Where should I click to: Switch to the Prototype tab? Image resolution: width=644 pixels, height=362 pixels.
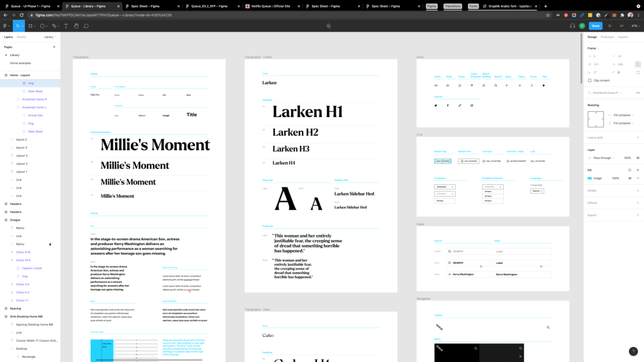click(607, 37)
